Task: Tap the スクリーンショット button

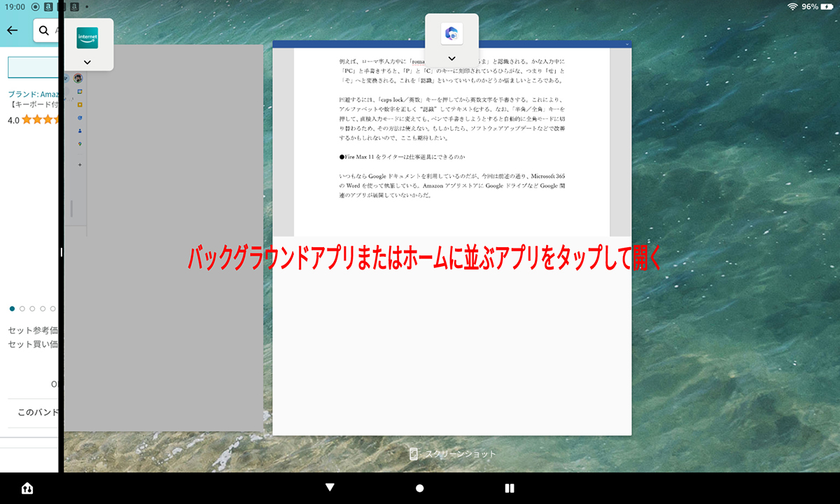Action: pyautogui.click(x=452, y=454)
